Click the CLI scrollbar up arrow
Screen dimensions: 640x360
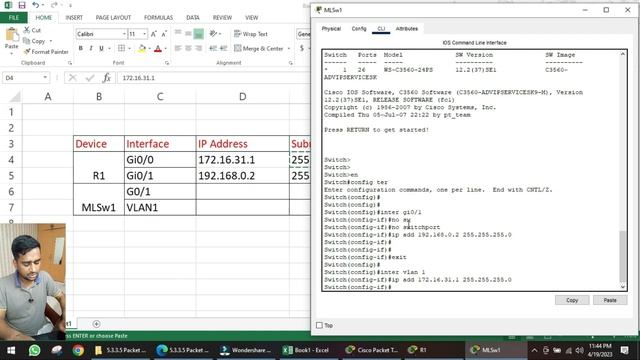pyautogui.click(x=623, y=54)
